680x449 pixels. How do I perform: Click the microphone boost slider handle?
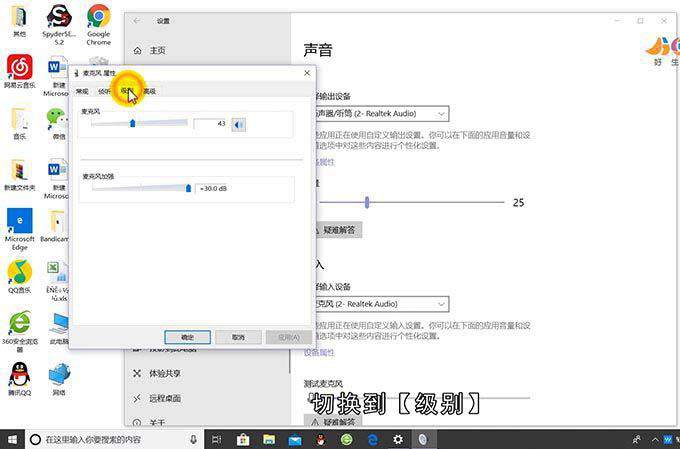188,188
